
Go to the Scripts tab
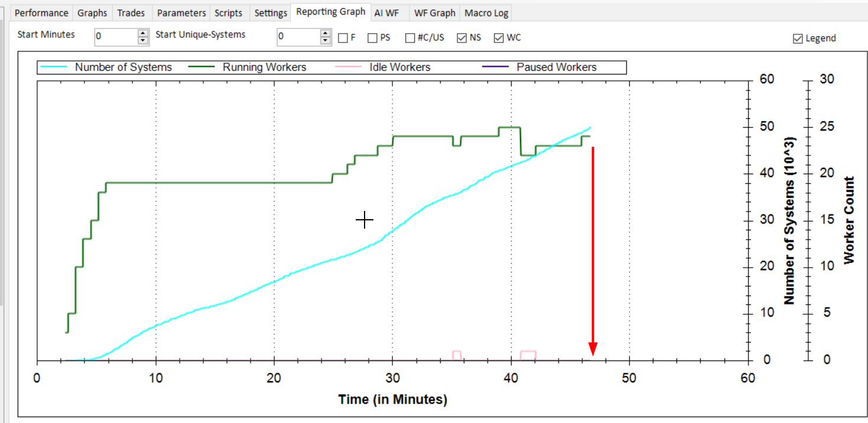tap(228, 13)
